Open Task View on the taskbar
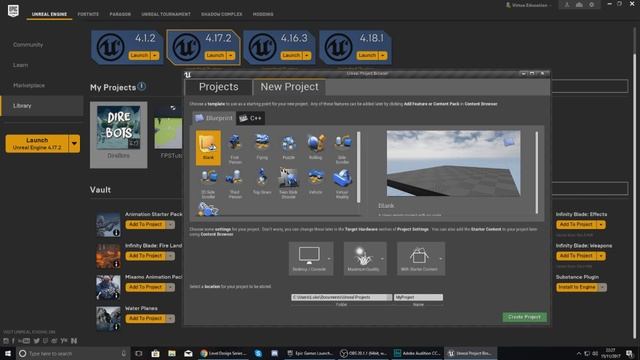The height and width of the screenshot is (360, 640). pyautogui.click(x=139, y=353)
